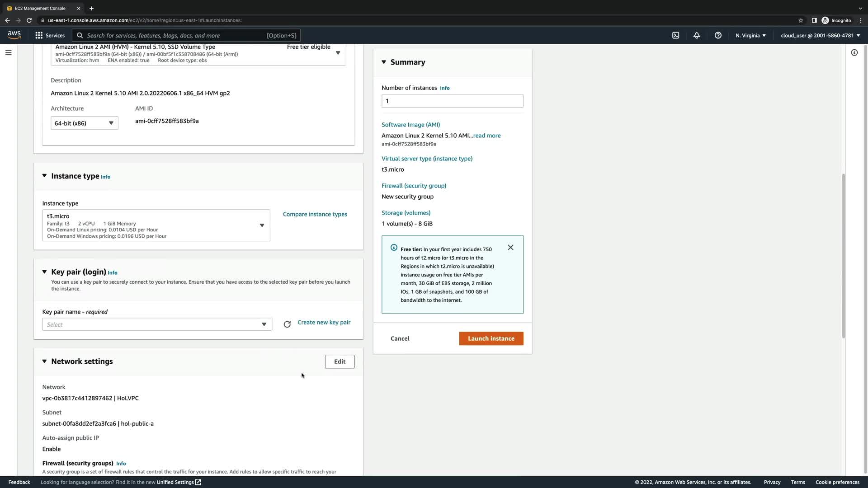This screenshot has width=868, height=488.
Task: Open AWS CloudShell icon in top bar
Action: click(x=675, y=35)
